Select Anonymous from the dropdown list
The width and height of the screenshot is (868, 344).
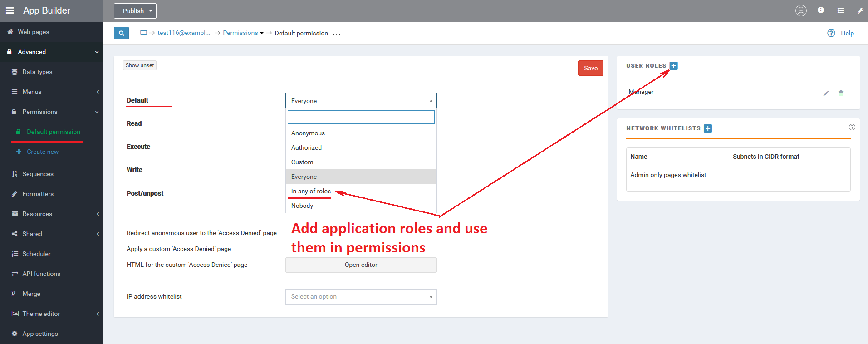[x=361, y=133]
